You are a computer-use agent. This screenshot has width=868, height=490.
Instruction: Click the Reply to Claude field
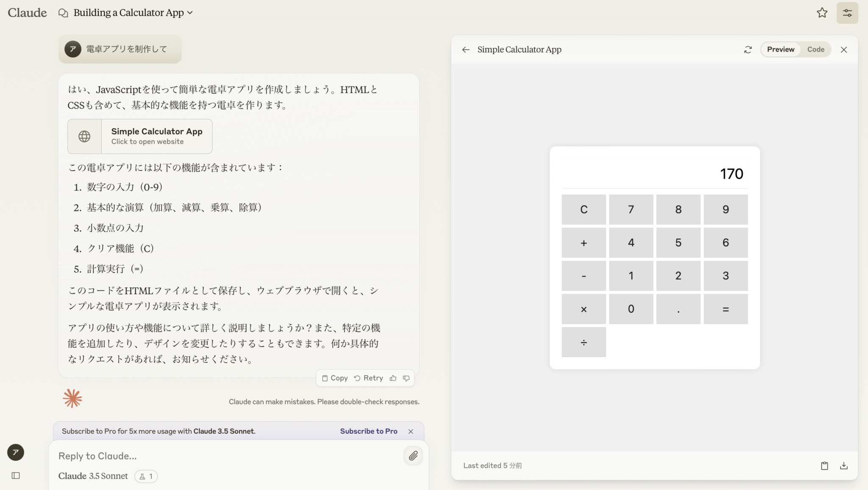(225, 456)
